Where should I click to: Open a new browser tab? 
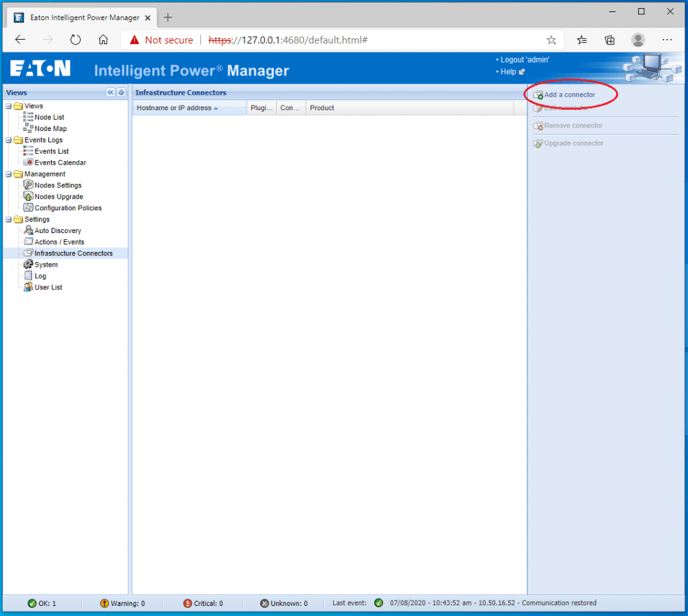click(x=167, y=17)
